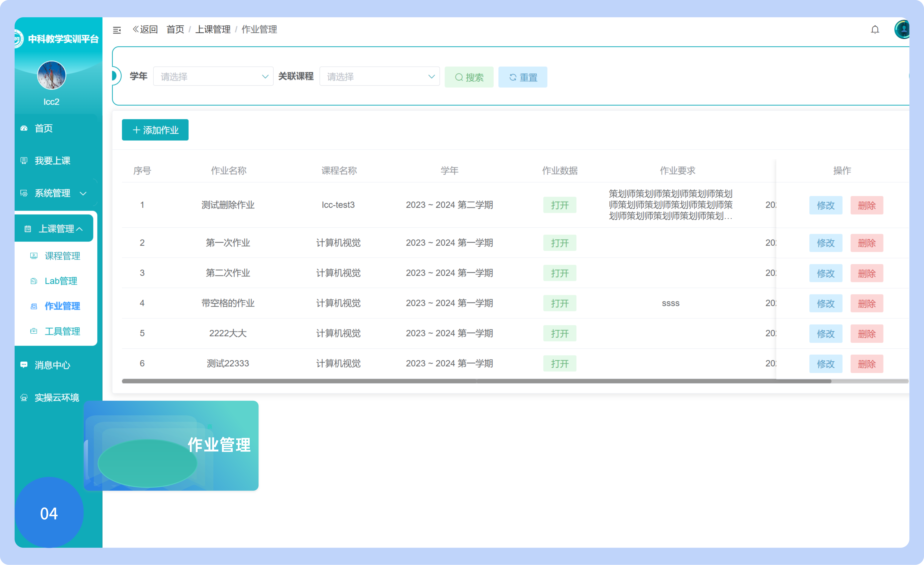Click the 关联课程 dropdown arrow
The image size is (924, 565).
tap(432, 76)
